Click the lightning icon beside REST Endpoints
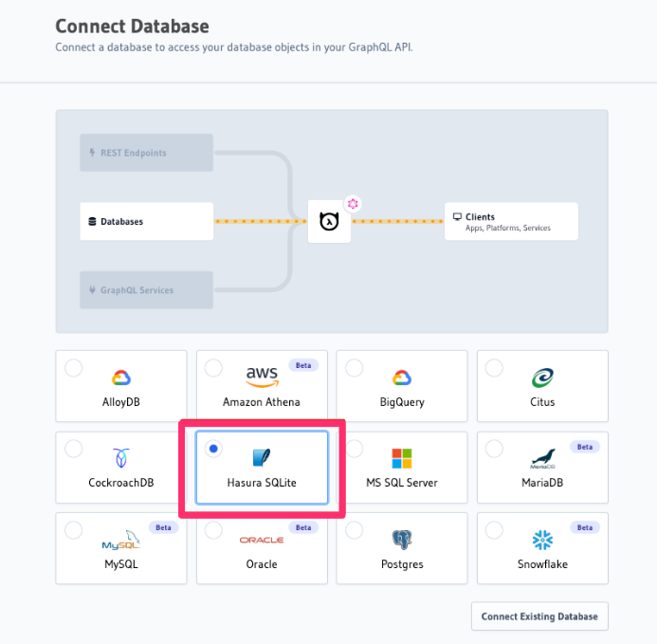Screen dimensions: 657x644 [x=92, y=153]
